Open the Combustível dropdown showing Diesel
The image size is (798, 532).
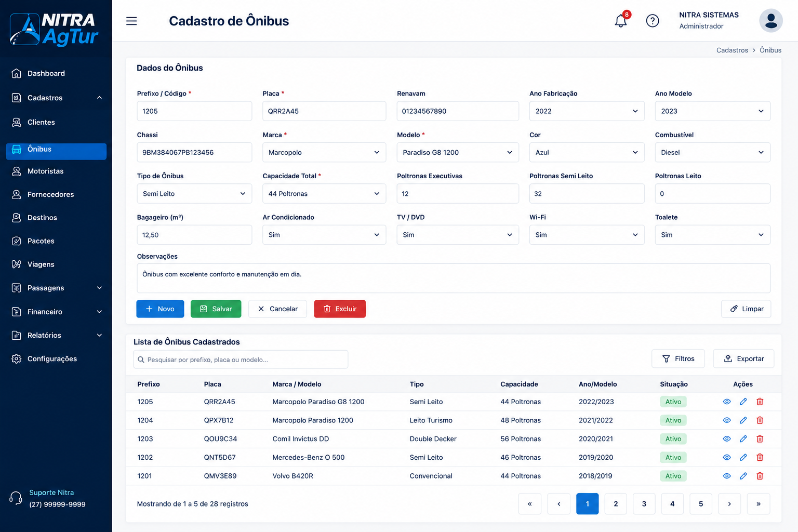coord(712,152)
